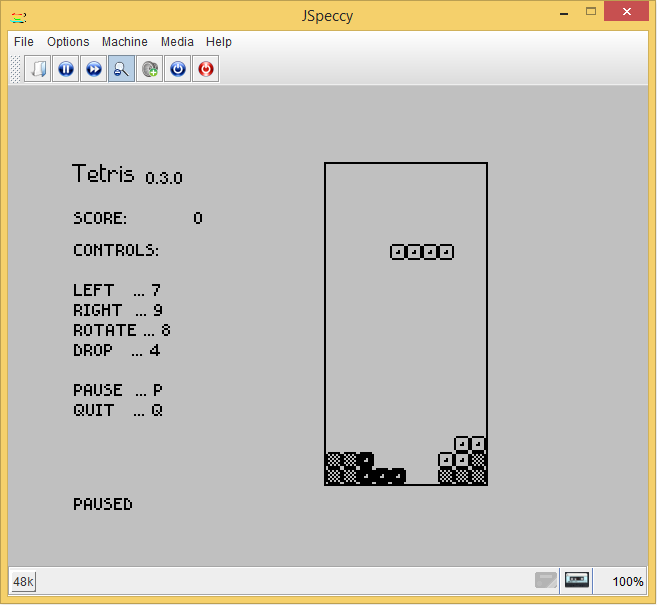Click the Tetris title text
The width and height of the screenshot is (657, 605).
[x=103, y=173]
